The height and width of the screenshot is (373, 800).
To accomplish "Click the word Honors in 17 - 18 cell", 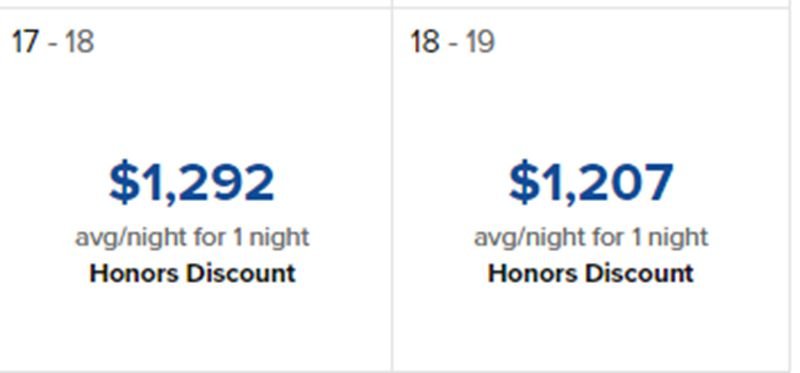I will [135, 273].
